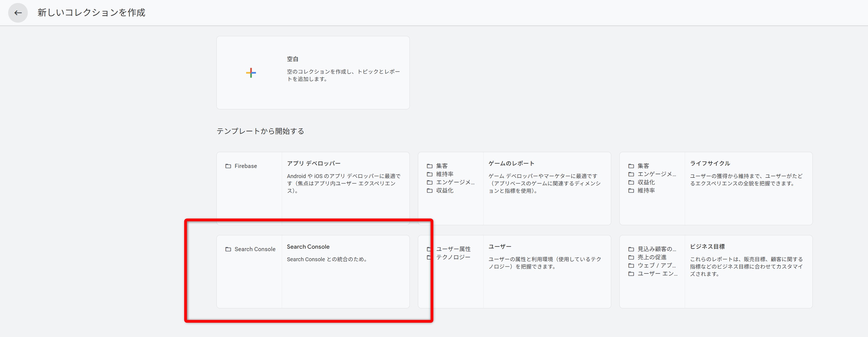This screenshot has width=868, height=337.
Task: Click the 維持率 folder icon in ゲームのレポート card
Action: [x=429, y=174]
